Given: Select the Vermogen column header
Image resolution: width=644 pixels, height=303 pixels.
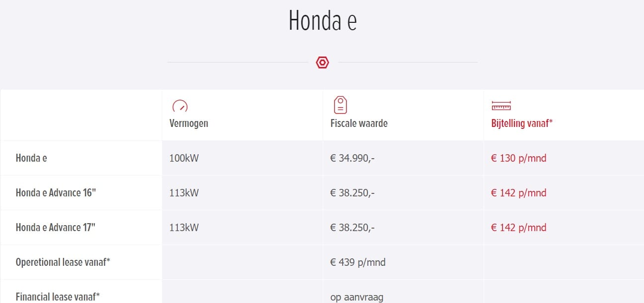Looking at the screenshot, I should pos(189,123).
